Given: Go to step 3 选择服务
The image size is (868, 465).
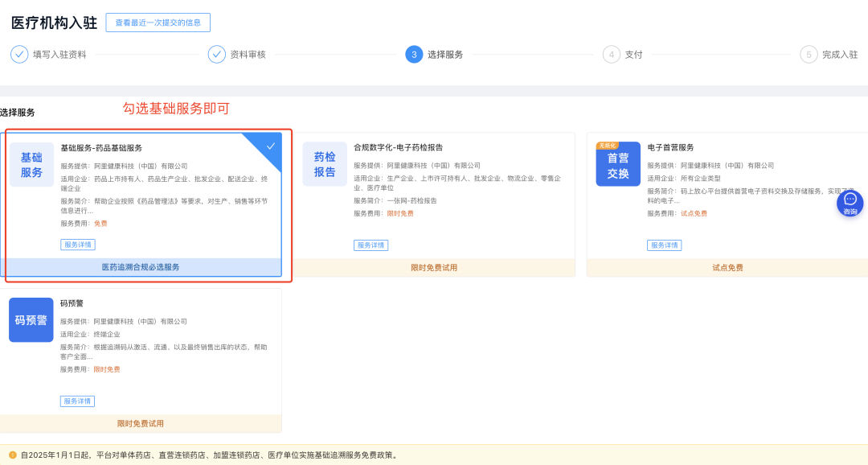Looking at the screenshot, I should pyautogui.click(x=414, y=54).
